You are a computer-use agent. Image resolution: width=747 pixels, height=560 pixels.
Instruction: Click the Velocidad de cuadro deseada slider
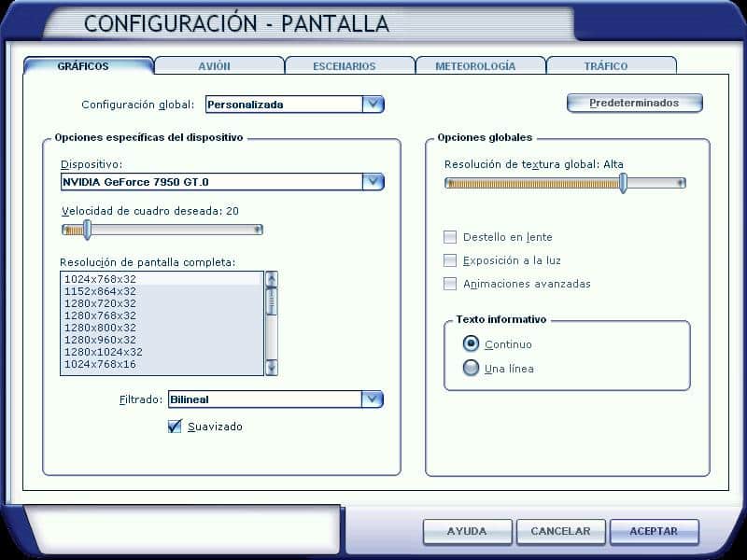click(x=162, y=230)
